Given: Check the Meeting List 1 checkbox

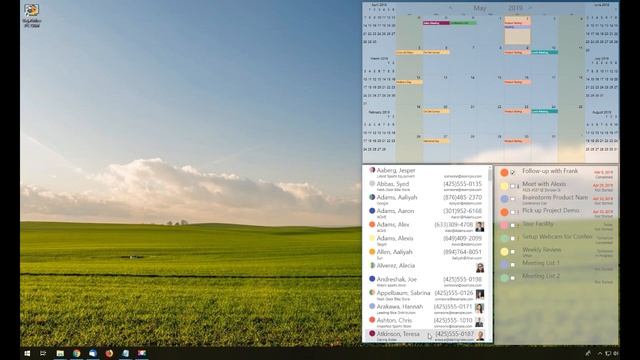Looking at the screenshot, I should (x=513, y=264).
